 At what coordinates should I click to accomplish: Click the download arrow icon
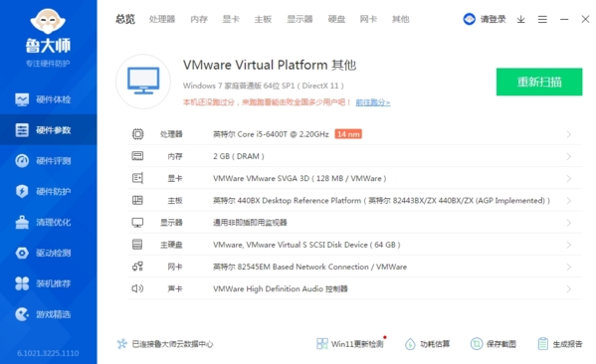521,19
